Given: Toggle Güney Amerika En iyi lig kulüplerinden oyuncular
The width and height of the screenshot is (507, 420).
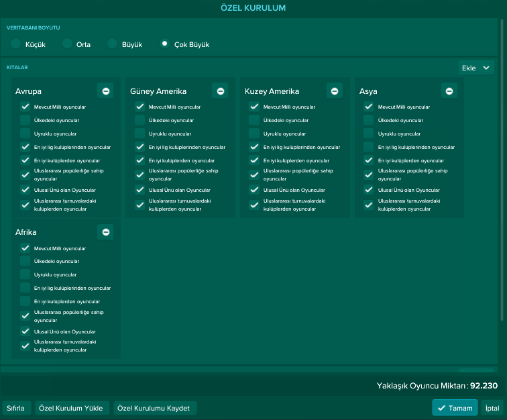Looking at the screenshot, I should tap(140, 147).
